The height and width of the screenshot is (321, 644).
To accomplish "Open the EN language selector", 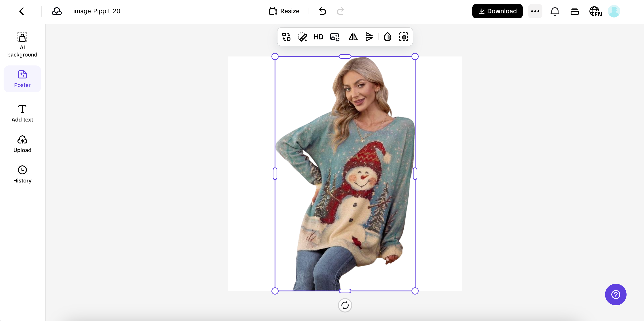I will pos(596,11).
